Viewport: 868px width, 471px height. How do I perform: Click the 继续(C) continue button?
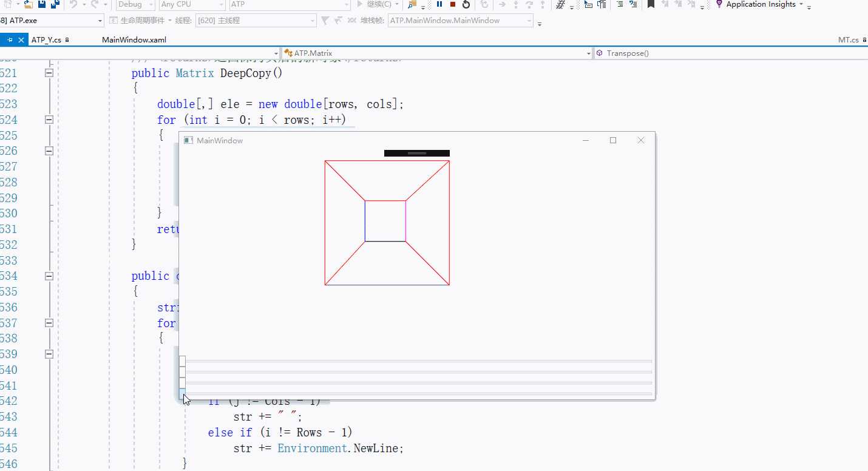coord(375,4)
